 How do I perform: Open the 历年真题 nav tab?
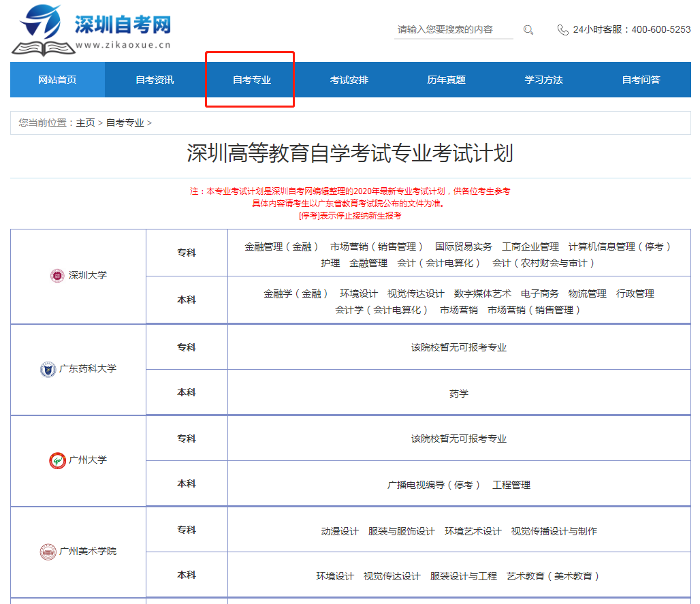(447, 80)
